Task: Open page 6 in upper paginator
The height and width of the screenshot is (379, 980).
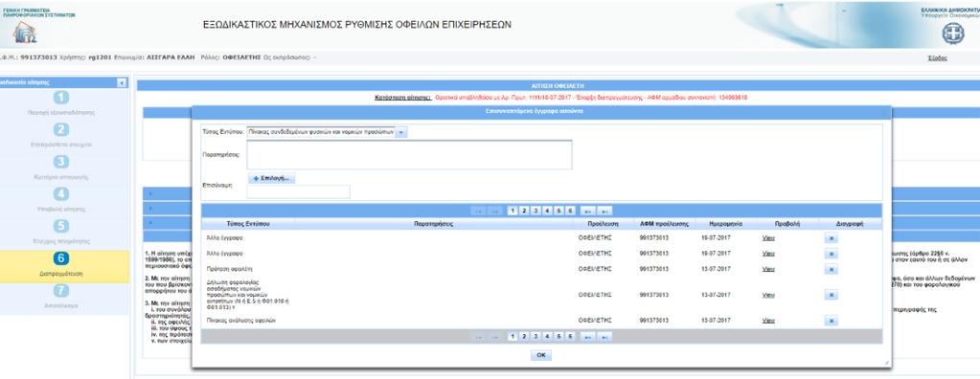Action: pos(570,212)
